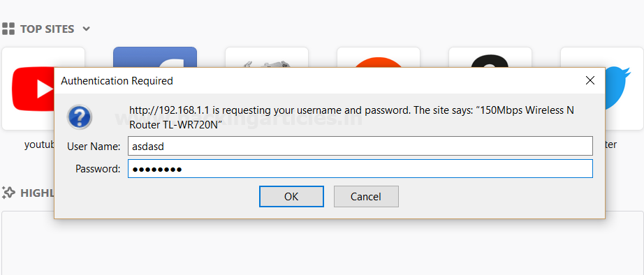Open the black circular logo tile
644x275 pixels.
(x=490, y=57)
